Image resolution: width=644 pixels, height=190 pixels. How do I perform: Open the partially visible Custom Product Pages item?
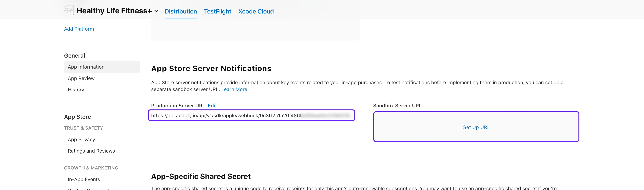tap(94, 189)
